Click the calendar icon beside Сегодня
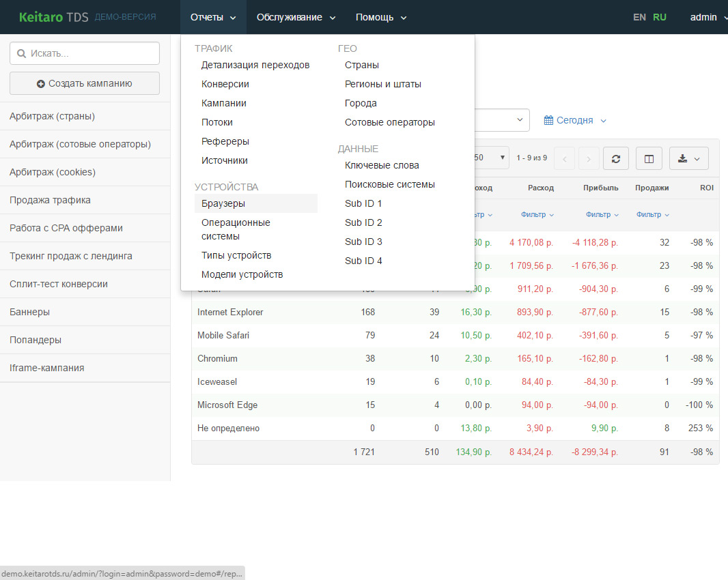Image resolution: width=728 pixels, height=580 pixels. click(548, 120)
